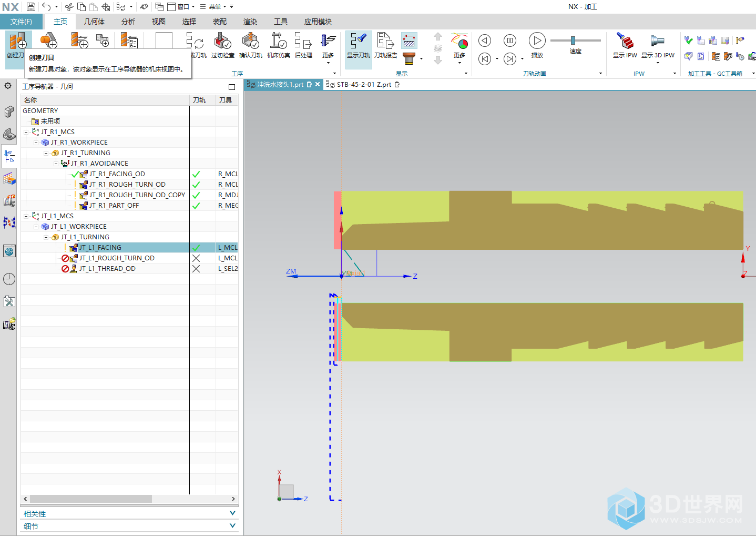Open the History clock sidebar icon
The height and width of the screenshot is (537, 756).
click(x=9, y=279)
